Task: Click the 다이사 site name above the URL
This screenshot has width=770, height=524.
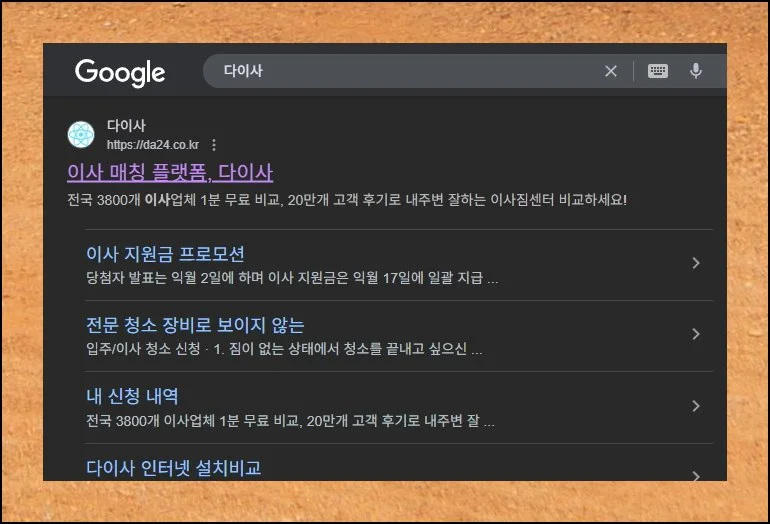Action: click(126, 126)
